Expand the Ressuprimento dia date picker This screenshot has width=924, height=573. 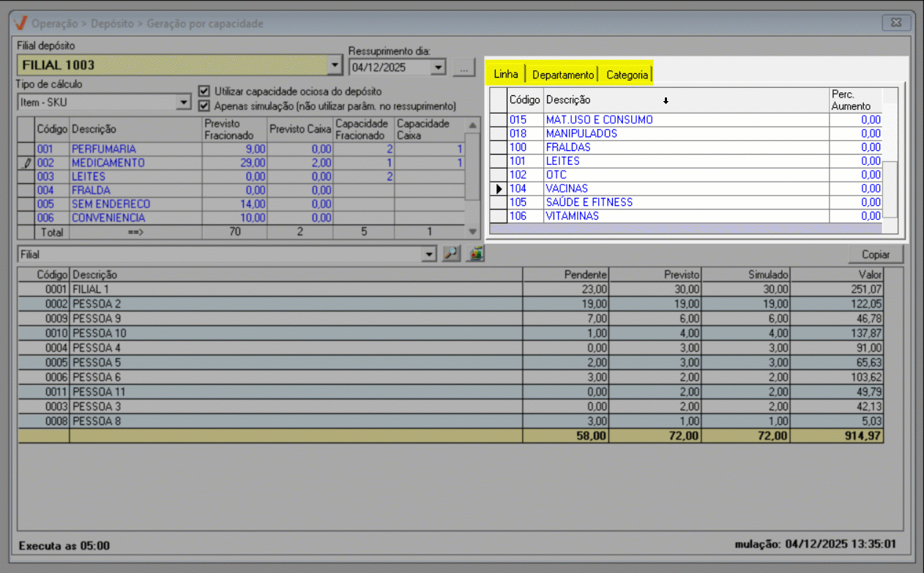tap(439, 67)
